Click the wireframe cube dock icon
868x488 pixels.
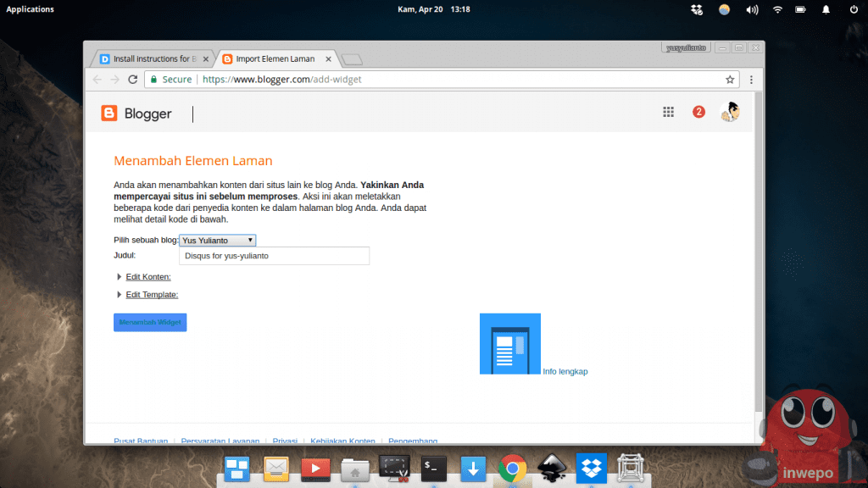click(631, 468)
